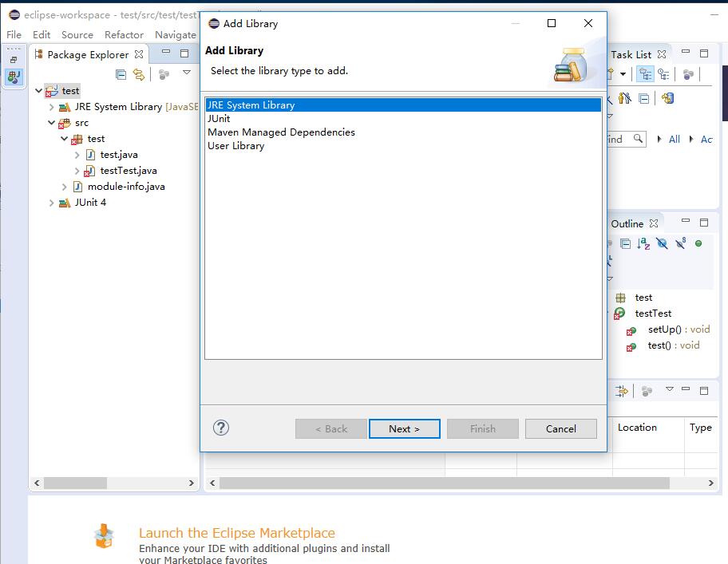The height and width of the screenshot is (564, 728).
Task: Click Type column header
Action: (701, 427)
